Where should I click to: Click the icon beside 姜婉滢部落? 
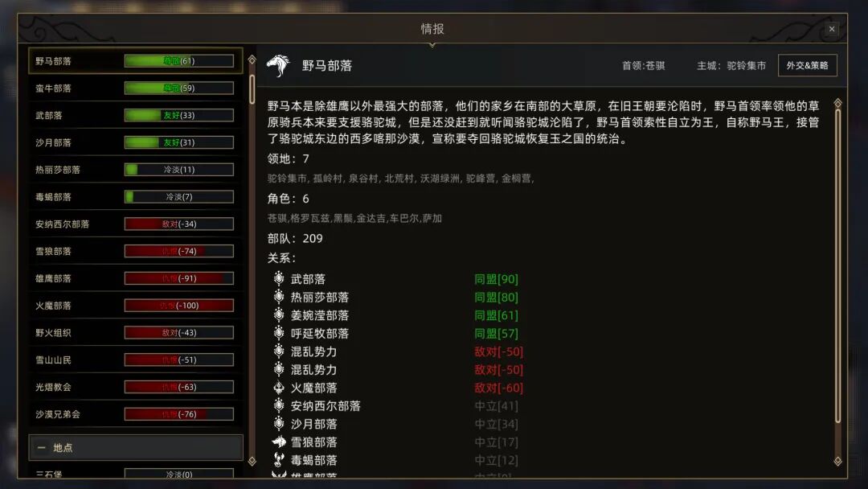click(x=279, y=315)
